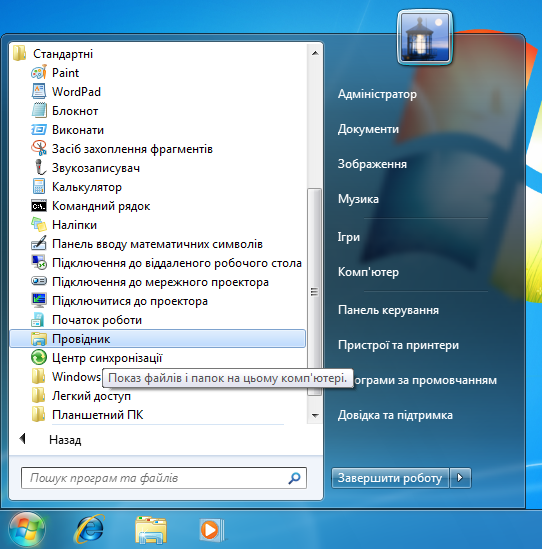Click Панель вводу математичних символів icon
This screenshot has height=549, width=542.
[39, 243]
